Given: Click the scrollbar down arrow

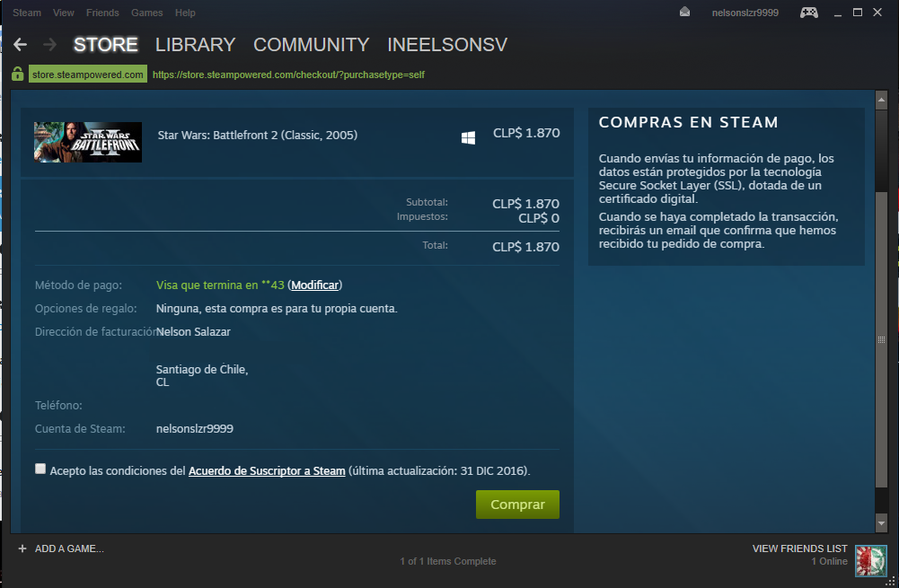Looking at the screenshot, I should [881, 523].
